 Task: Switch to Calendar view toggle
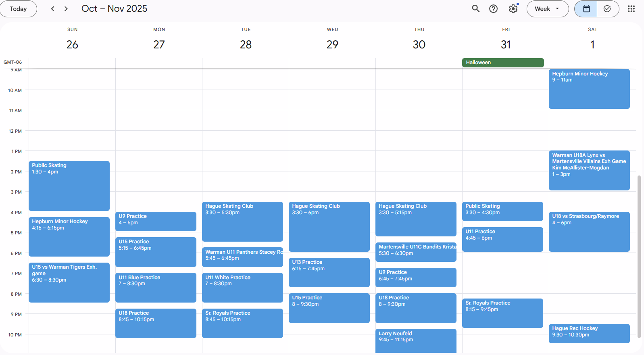586,9
